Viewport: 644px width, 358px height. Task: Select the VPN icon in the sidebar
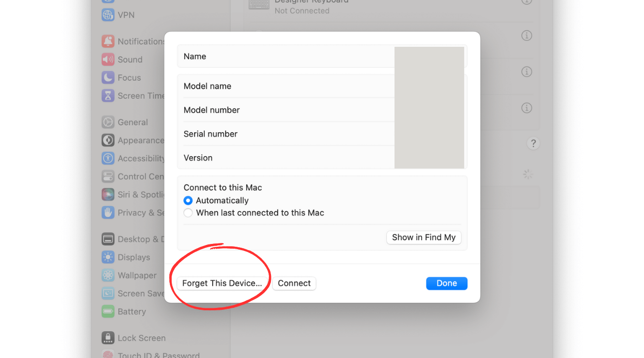coord(108,15)
